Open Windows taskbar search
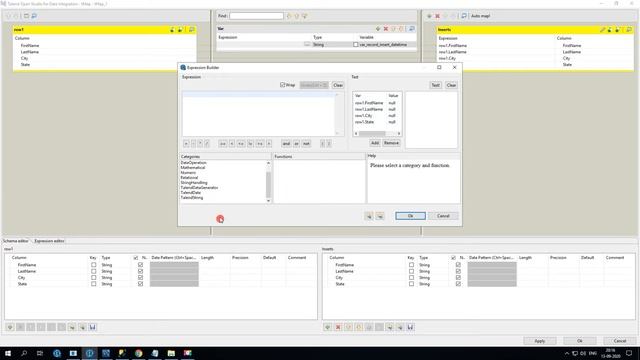The image size is (640, 360). 24,353
